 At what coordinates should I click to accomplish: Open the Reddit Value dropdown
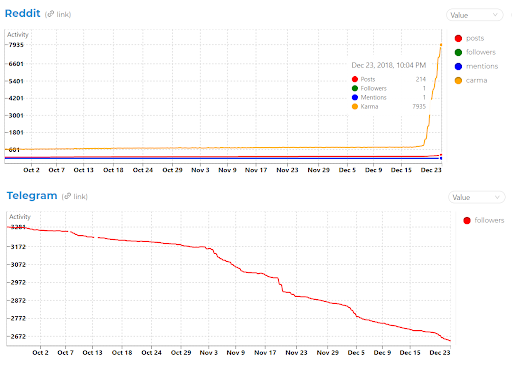click(474, 15)
